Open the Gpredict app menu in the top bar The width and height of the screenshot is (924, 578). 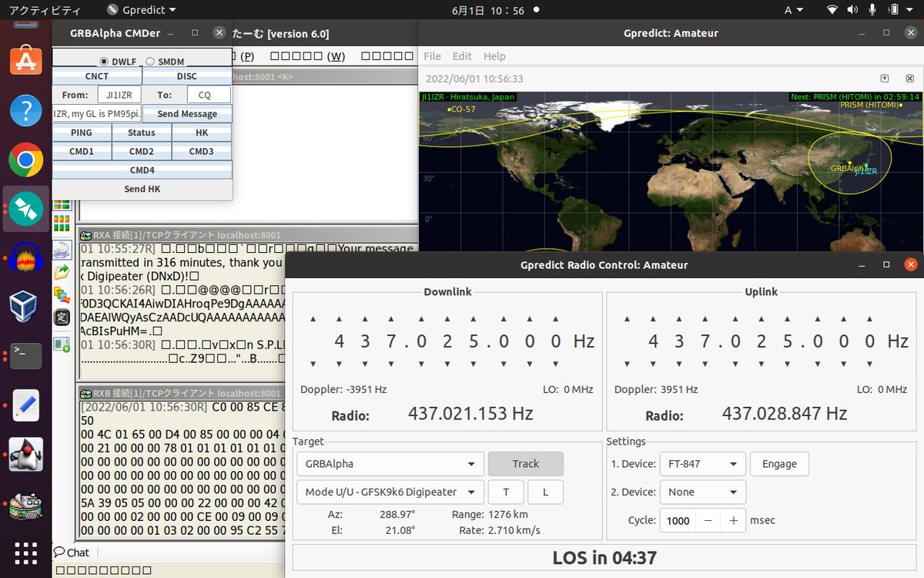(x=140, y=10)
